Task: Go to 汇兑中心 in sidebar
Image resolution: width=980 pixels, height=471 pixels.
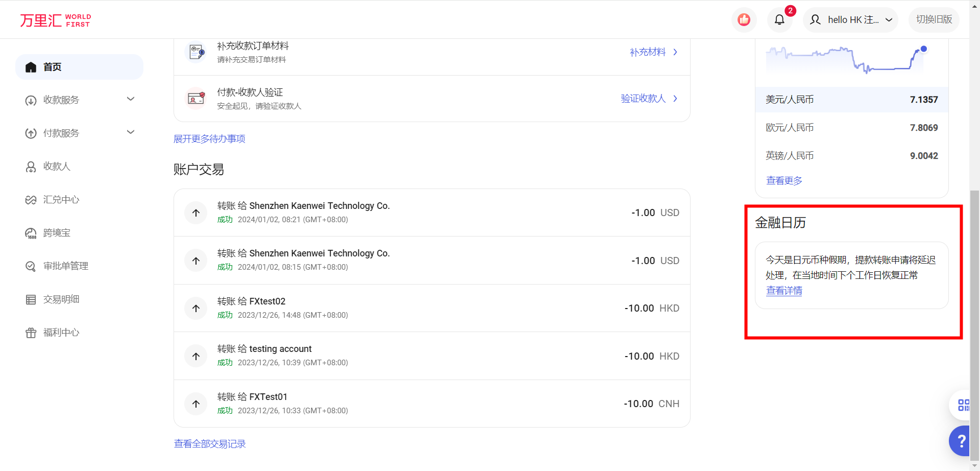Action: tap(61, 200)
